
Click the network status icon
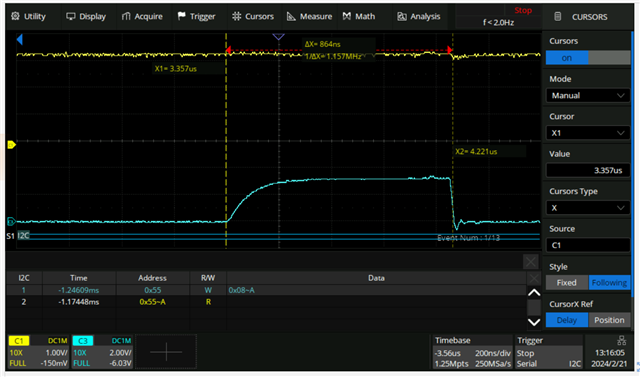pyautogui.click(x=622, y=340)
